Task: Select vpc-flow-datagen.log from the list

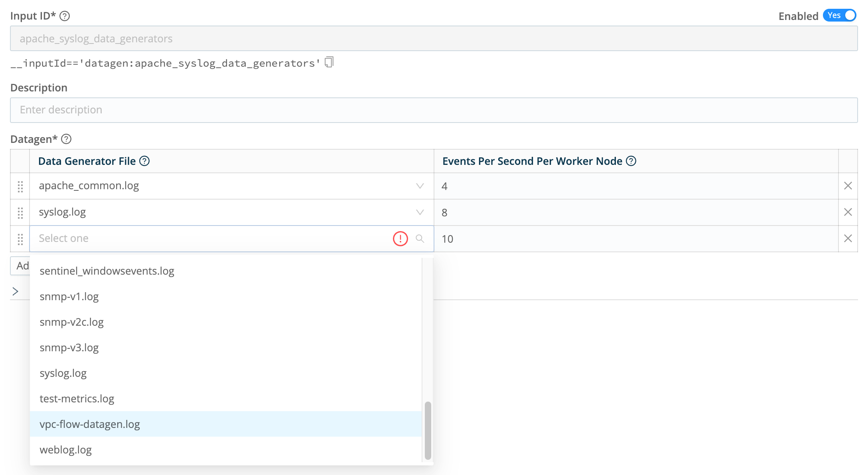Action: click(89, 424)
